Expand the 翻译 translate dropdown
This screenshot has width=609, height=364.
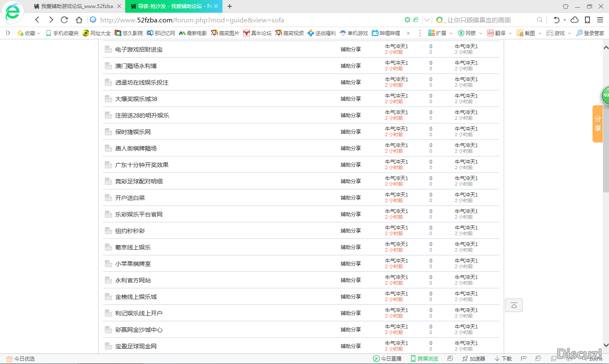pos(510,33)
